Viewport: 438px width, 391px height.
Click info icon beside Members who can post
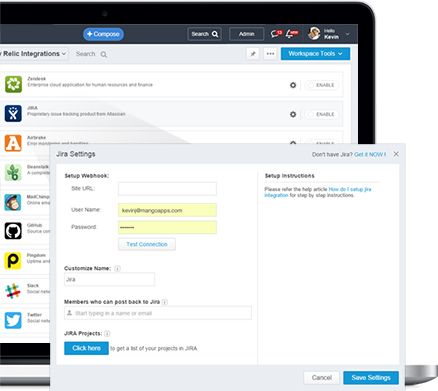click(x=165, y=302)
